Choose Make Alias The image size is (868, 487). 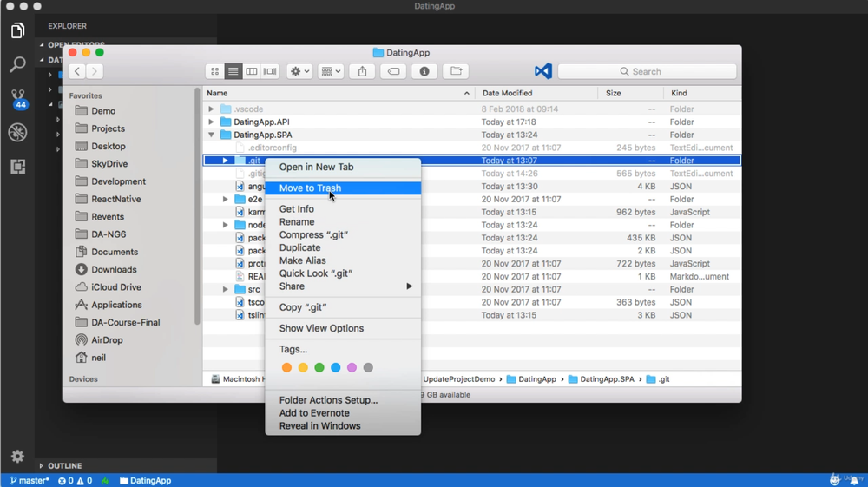click(x=343, y=260)
